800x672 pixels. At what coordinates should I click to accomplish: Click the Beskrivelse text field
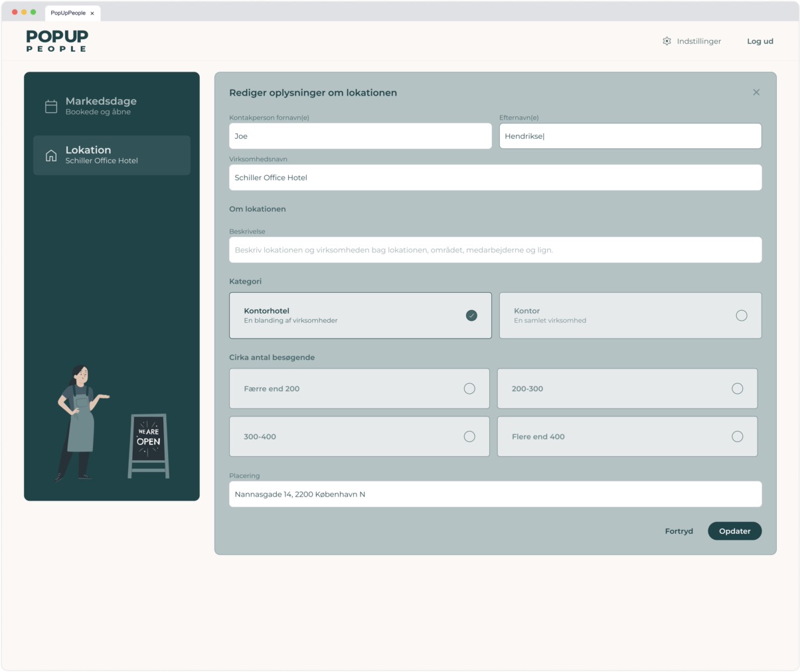495,249
